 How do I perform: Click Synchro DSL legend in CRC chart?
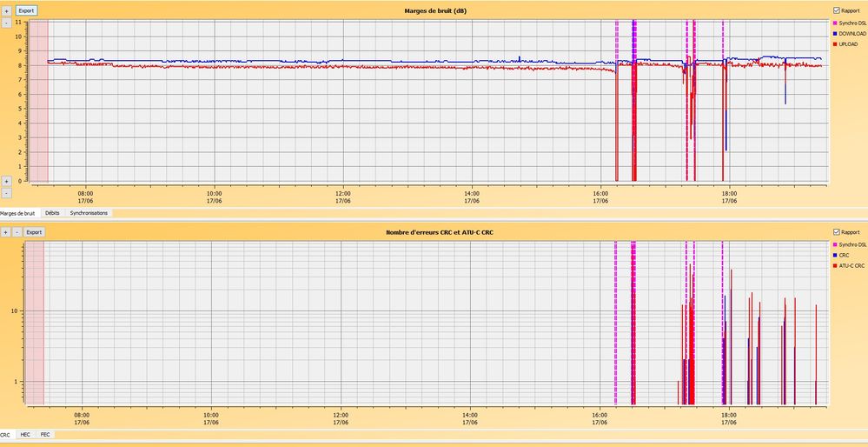(x=851, y=244)
